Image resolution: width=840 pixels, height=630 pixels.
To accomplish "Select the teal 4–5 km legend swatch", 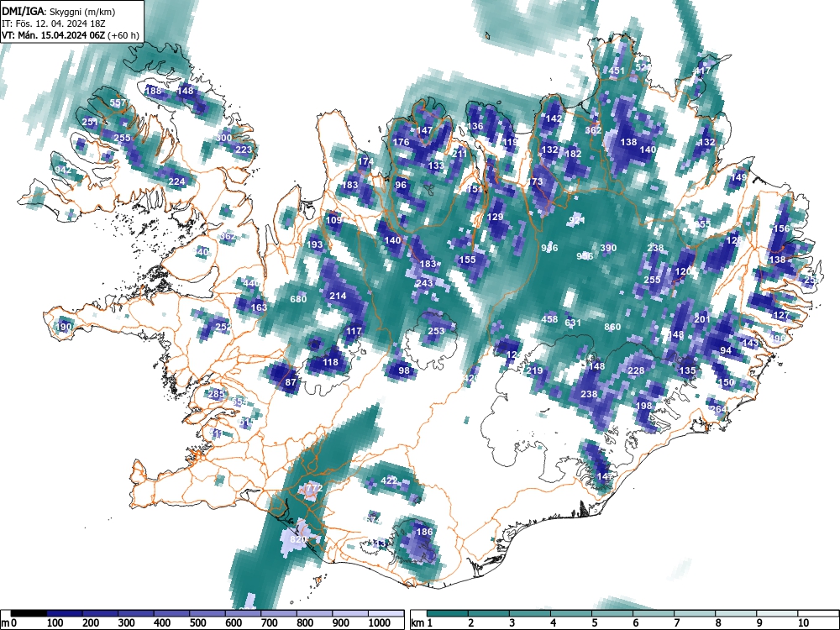I will 571,614.
